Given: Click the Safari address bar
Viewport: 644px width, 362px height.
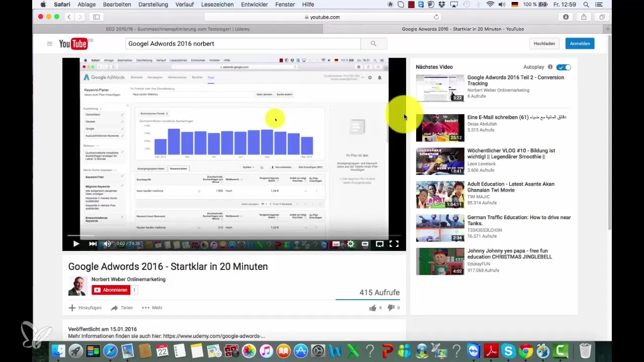Looking at the screenshot, I should (322, 17).
